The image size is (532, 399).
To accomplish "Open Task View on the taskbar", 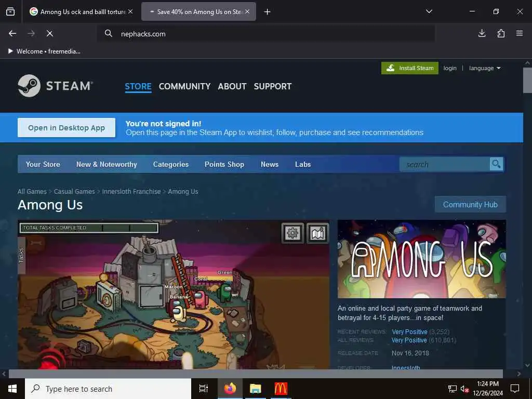I will pyautogui.click(x=203, y=389).
